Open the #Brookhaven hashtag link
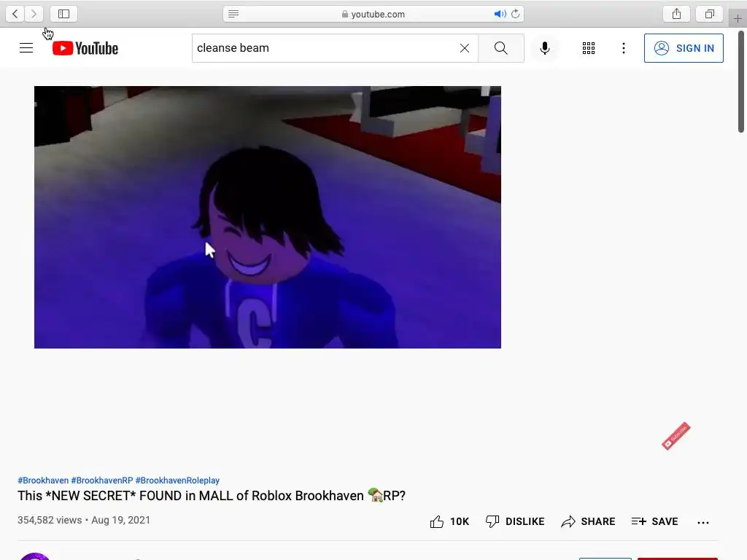This screenshot has height=560, width=747. 43,481
